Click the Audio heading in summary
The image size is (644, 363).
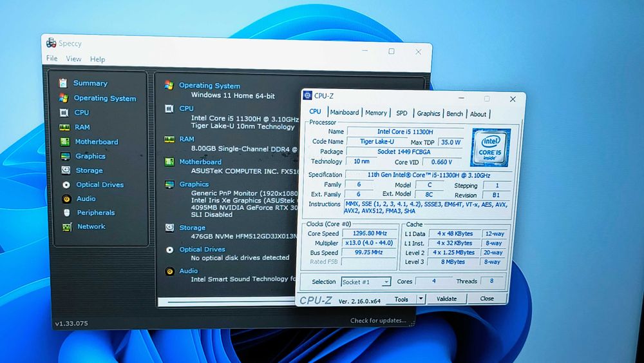click(x=189, y=271)
